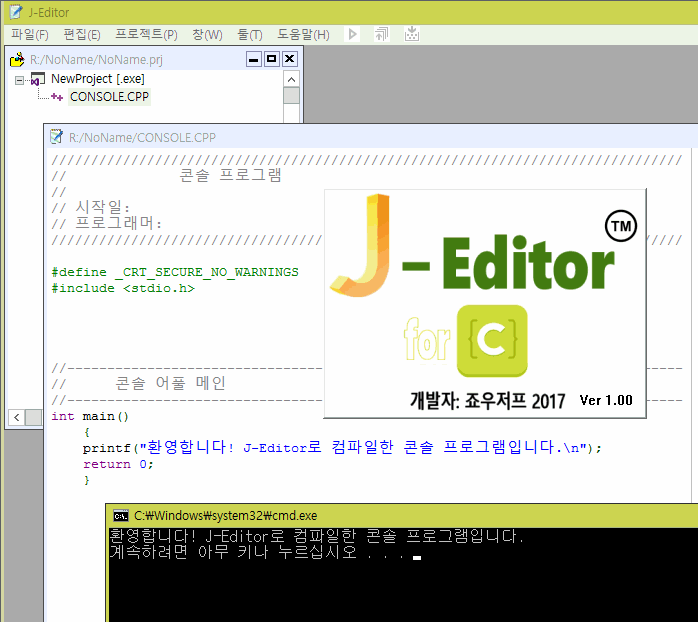This screenshot has width=698, height=622.
Task: Click the '시작일:' comment line
Action: tap(91, 207)
